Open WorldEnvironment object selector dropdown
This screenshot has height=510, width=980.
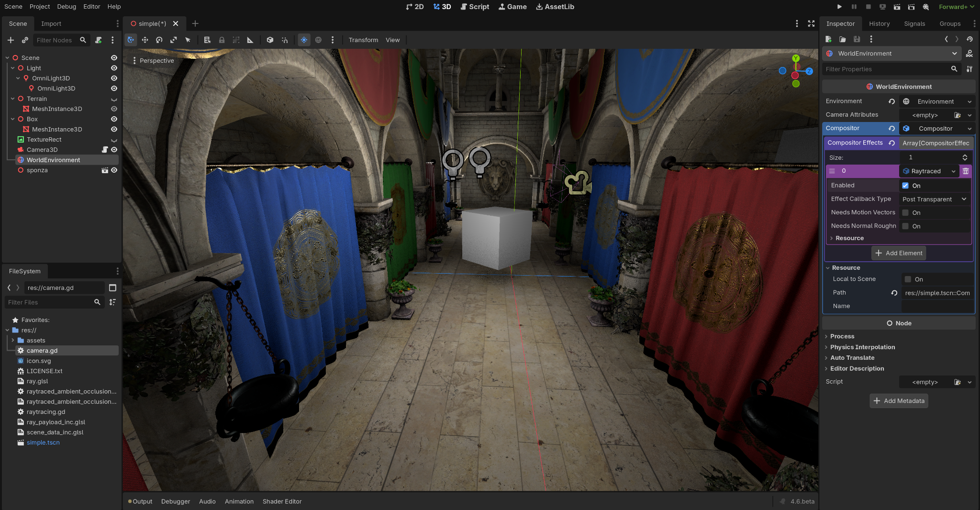[x=892, y=54]
